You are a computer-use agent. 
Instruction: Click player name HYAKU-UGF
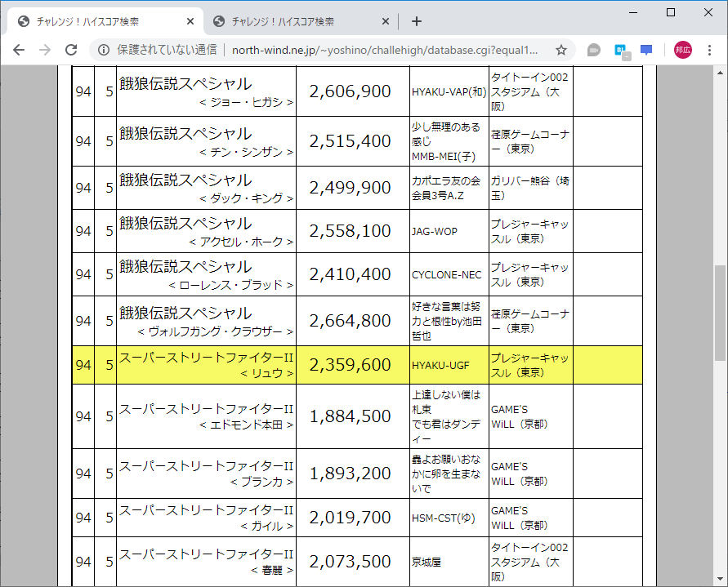coord(440,365)
